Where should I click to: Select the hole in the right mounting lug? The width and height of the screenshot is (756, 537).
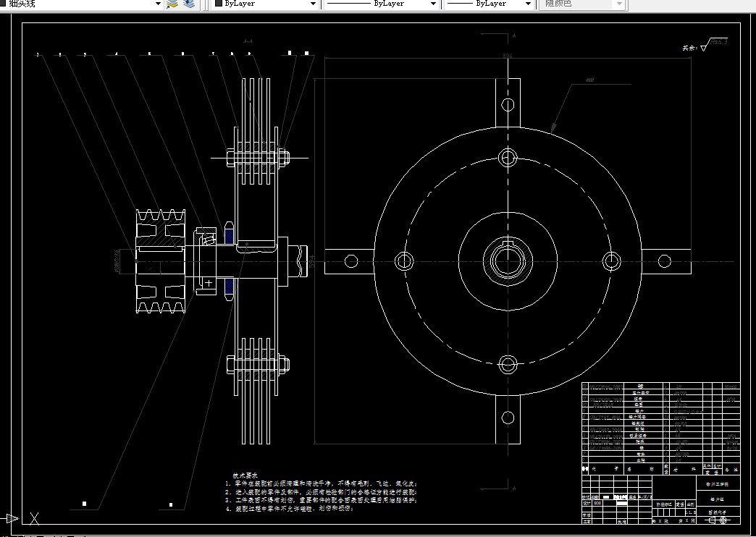tap(664, 261)
